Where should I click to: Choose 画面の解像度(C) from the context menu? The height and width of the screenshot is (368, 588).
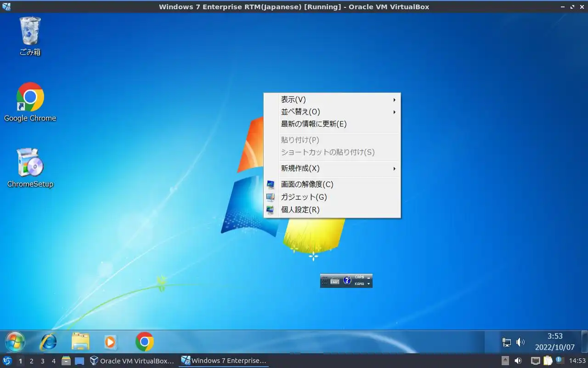[x=332, y=184]
